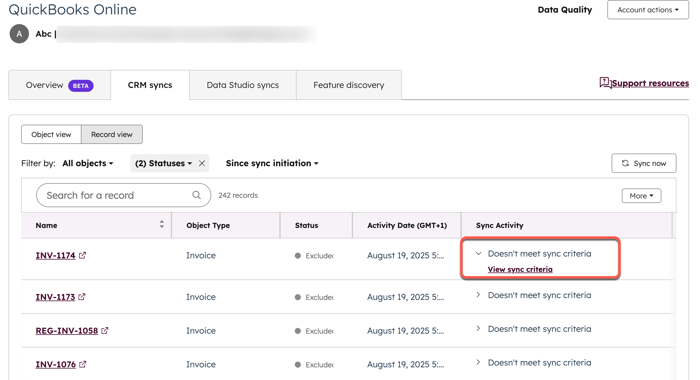Click Doesn't meet sync criteria for REG-INV-1058
This screenshot has height=380, width=700.
click(539, 329)
